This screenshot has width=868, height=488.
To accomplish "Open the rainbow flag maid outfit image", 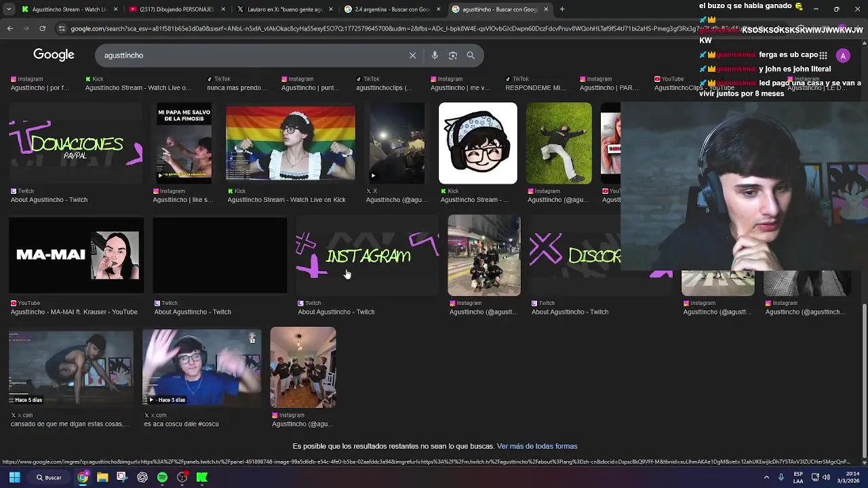I will tap(290, 144).
